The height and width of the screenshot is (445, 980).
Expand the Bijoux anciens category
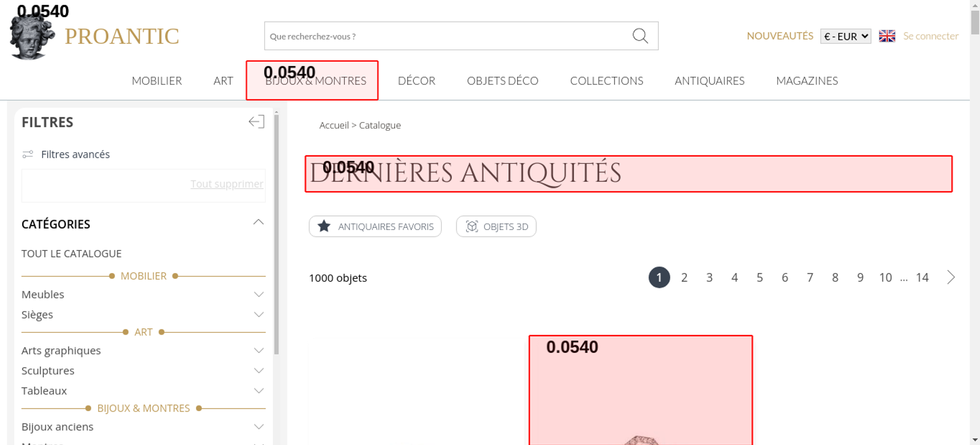(x=259, y=427)
